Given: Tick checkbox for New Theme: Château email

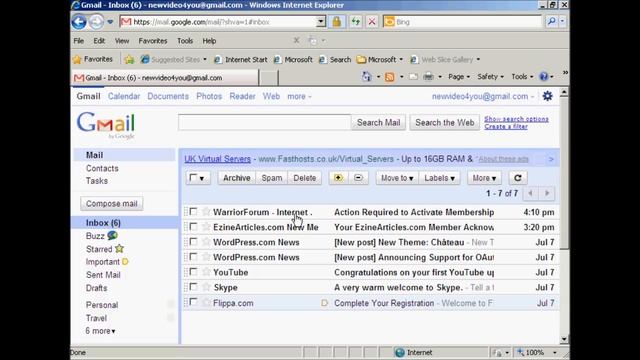Looking at the screenshot, I should pyautogui.click(x=193, y=242).
